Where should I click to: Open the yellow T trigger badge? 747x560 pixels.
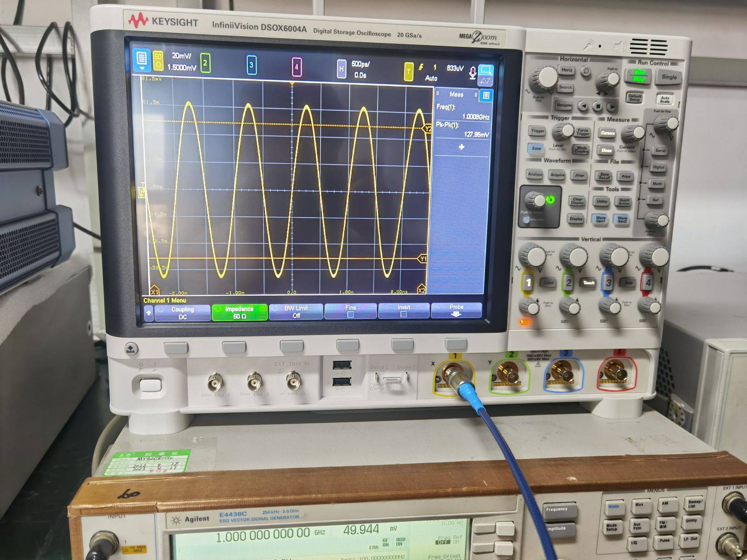tap(408, 72)
